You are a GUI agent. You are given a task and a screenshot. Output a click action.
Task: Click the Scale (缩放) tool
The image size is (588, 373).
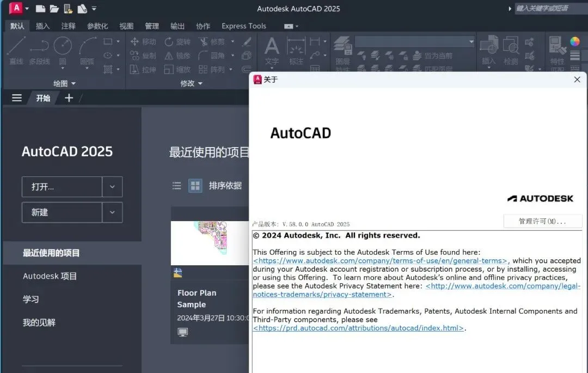(177, 69)
